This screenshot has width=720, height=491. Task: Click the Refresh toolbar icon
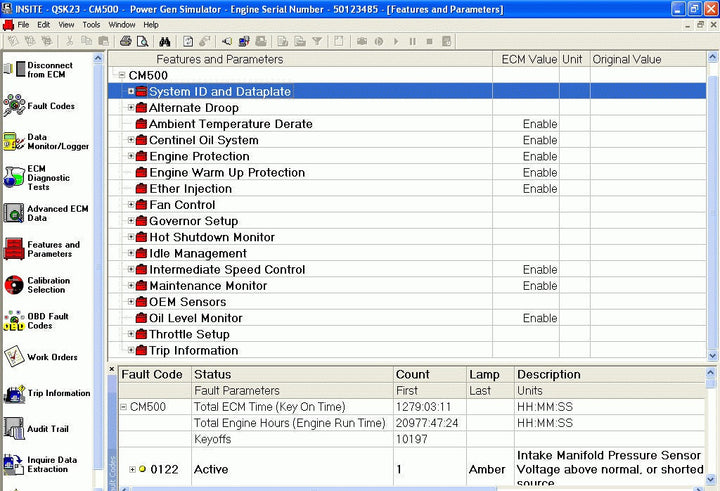click(188, 41)
